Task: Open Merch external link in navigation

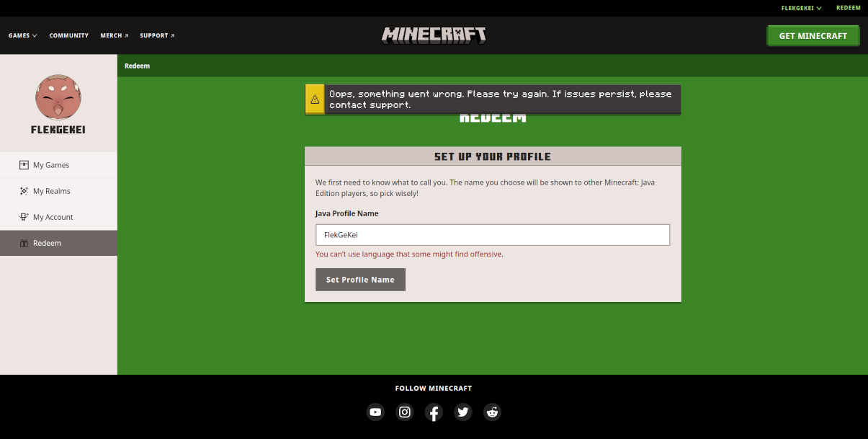Action: click(114, 35)
